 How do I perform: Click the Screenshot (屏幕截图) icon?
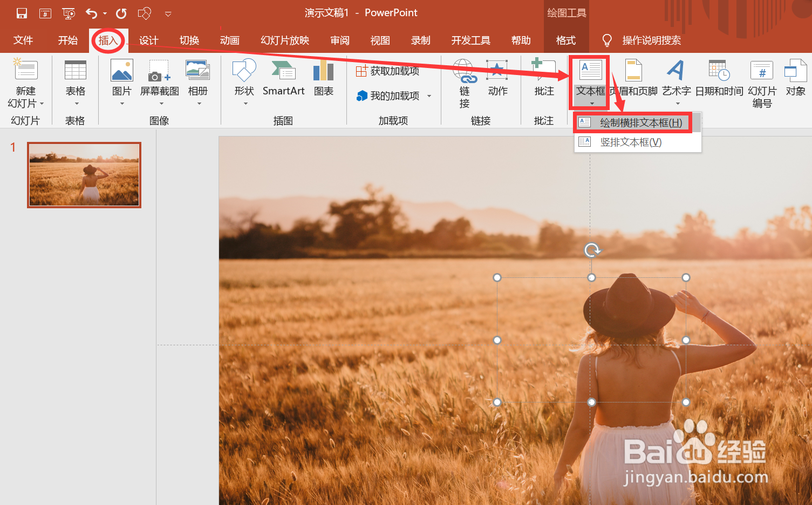pos(160,71)
